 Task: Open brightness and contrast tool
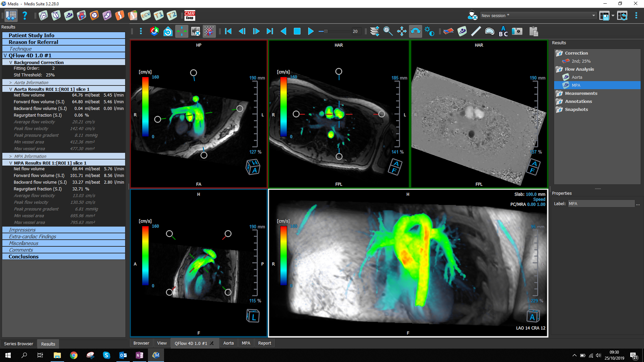point(429,31)
